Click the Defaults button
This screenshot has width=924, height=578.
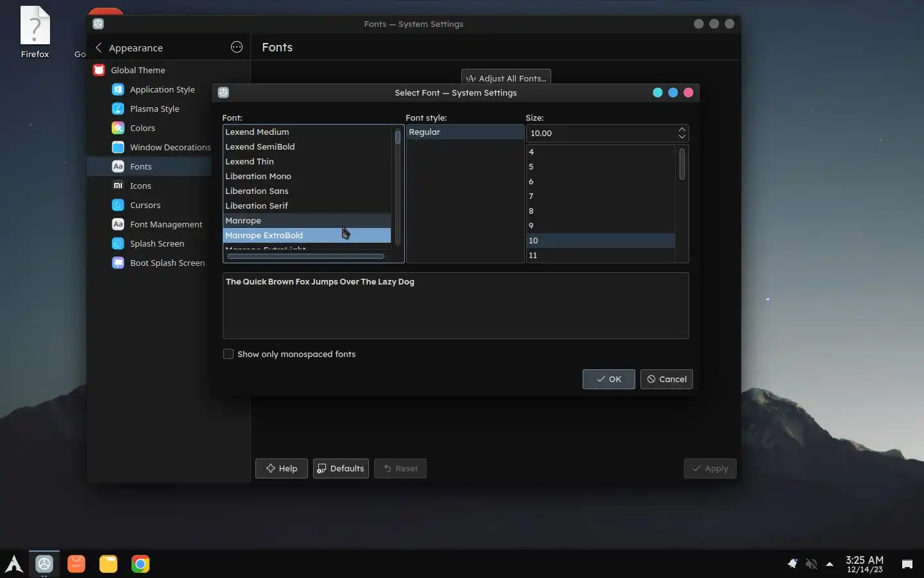point(341,468)
